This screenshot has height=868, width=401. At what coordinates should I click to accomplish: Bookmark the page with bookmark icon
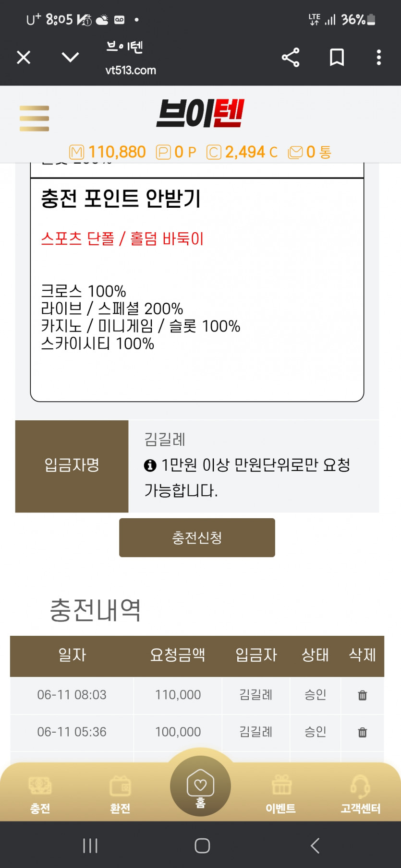337,58
